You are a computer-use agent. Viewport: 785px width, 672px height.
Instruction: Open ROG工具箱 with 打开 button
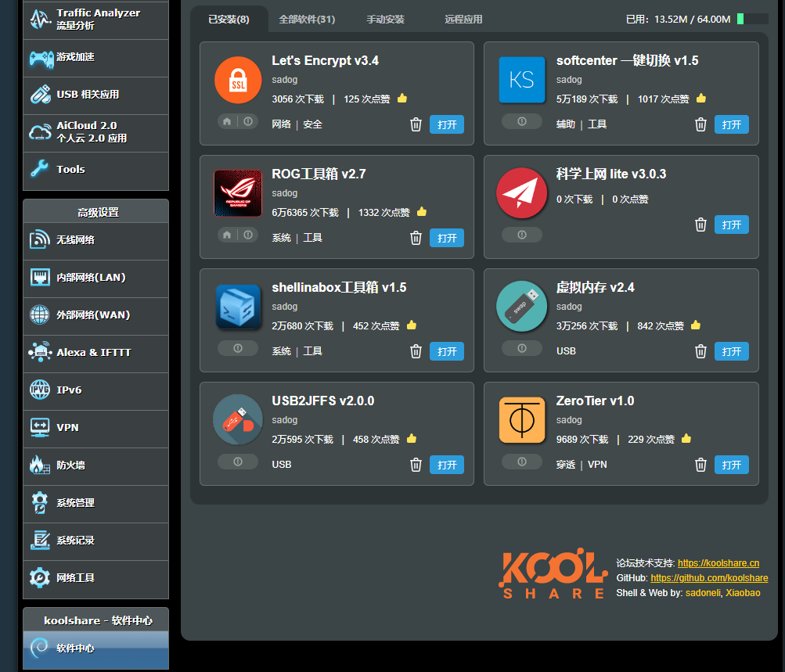447,238
